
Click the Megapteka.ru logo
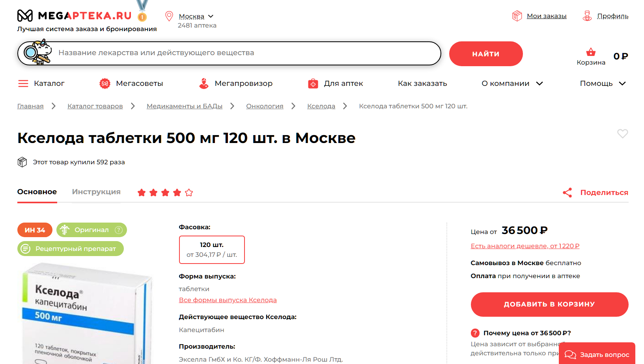click(74, 16)
